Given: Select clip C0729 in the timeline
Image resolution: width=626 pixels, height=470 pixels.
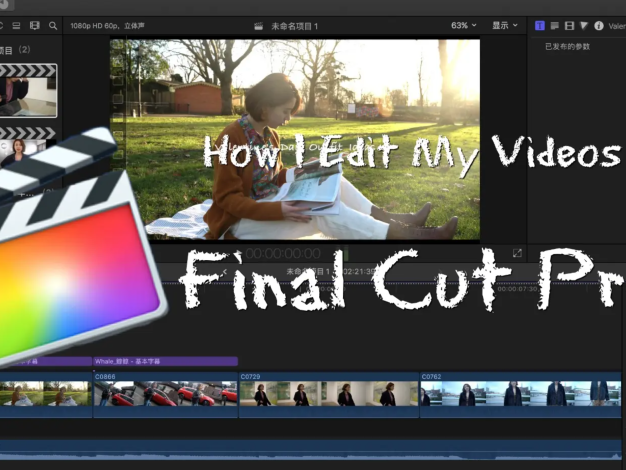Looking at the screenshot, I should (329, 395).
